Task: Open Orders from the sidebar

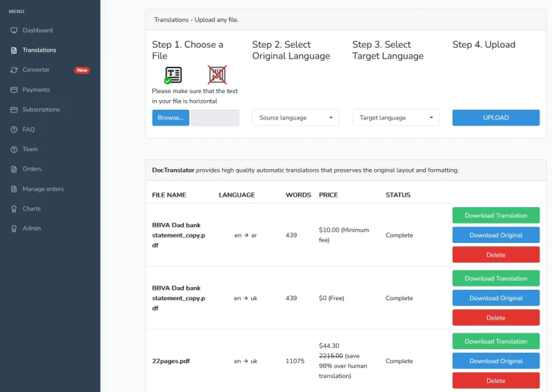Action: (32, 169)
